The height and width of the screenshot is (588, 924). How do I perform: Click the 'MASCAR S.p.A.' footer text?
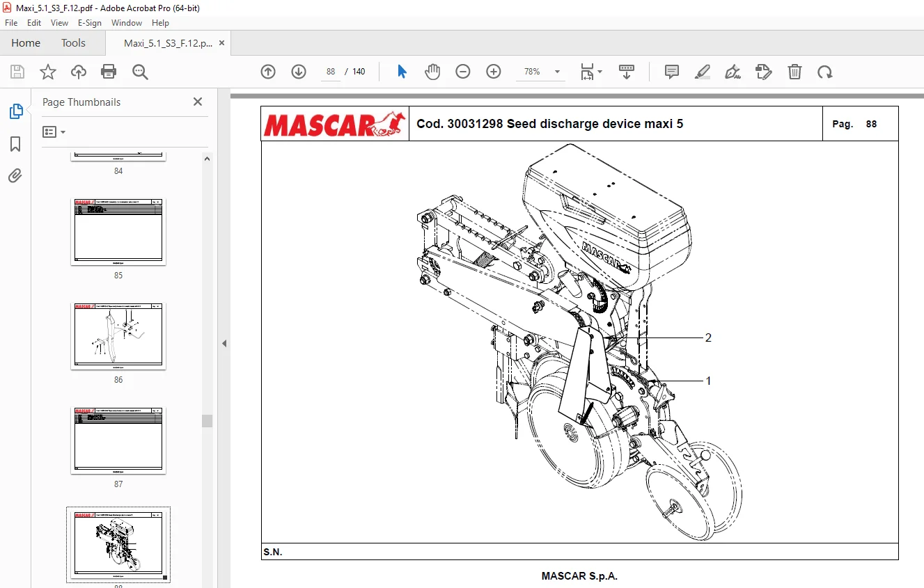pos(579,576)
